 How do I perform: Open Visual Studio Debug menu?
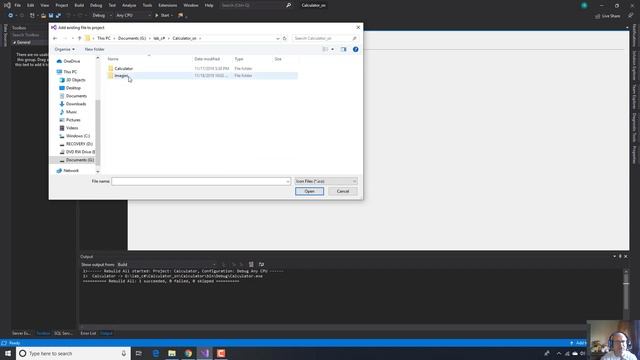[x=96, y=5]
